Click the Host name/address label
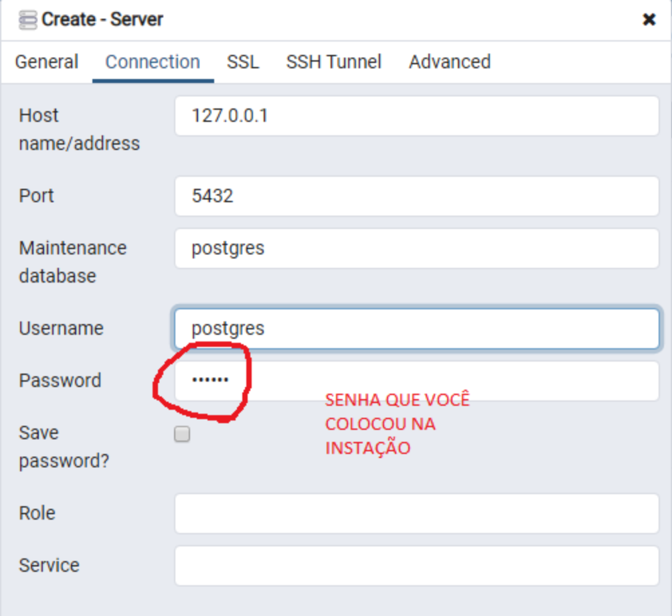Image resolution: width=672 pixels, height=616 pixels. click(79, 129)
